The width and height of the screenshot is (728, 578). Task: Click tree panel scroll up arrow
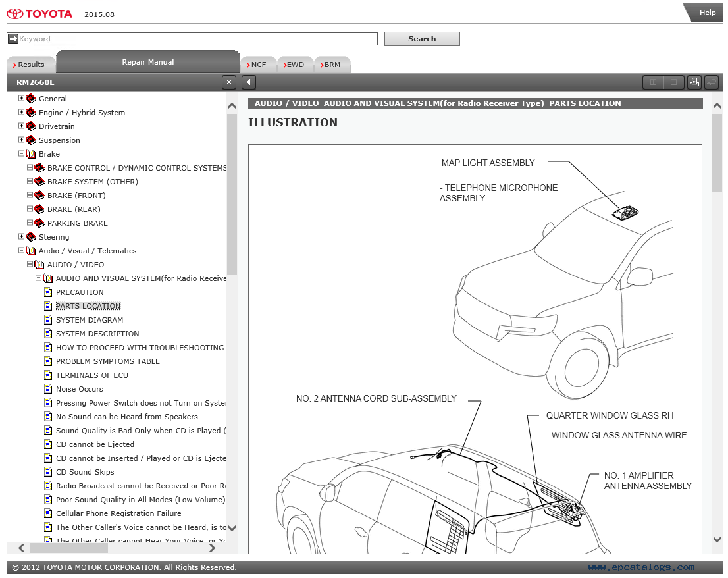click(x=232, y=106)
